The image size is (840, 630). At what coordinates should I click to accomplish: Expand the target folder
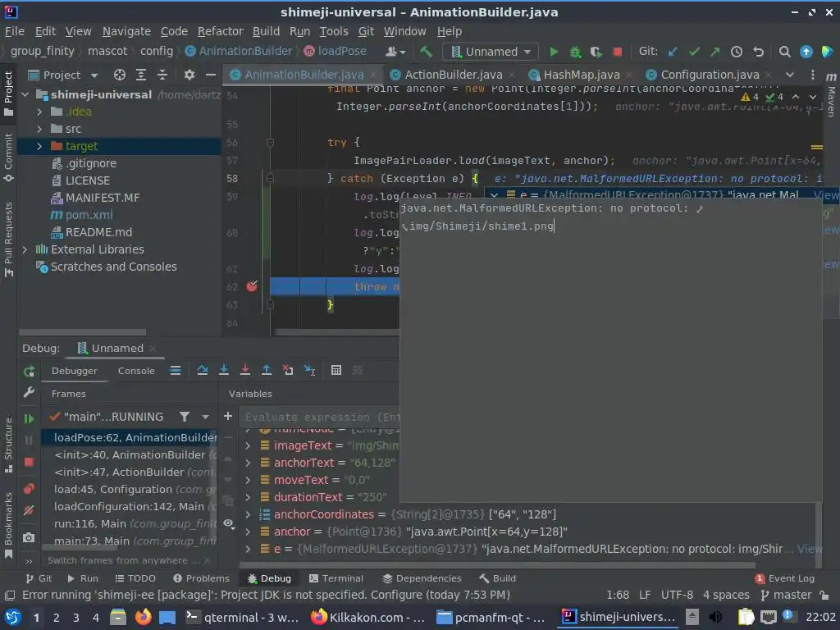coord(39,146)
